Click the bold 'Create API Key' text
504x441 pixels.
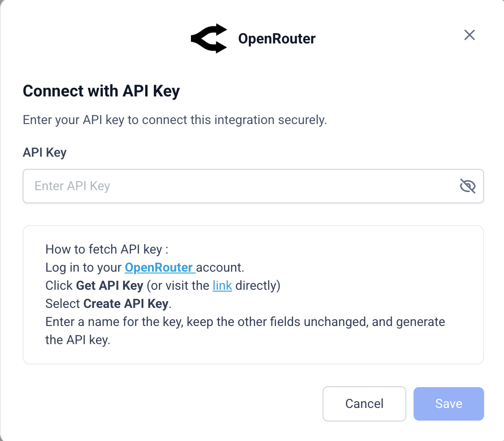click(126, 304)
